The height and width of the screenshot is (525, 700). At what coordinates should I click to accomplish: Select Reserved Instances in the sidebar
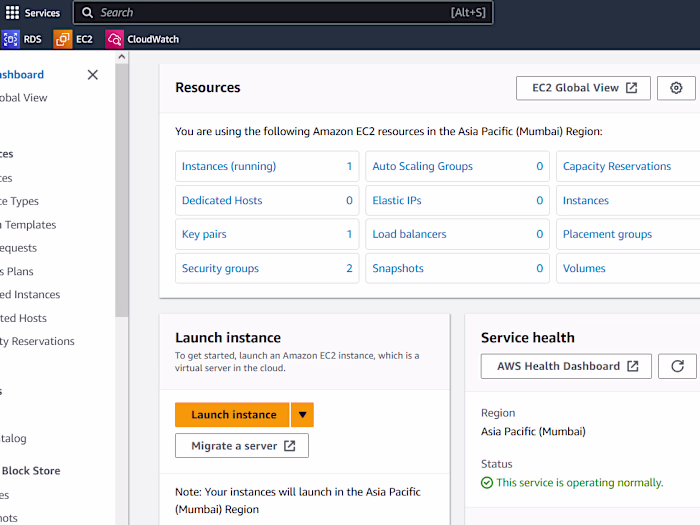coord(30,295)
